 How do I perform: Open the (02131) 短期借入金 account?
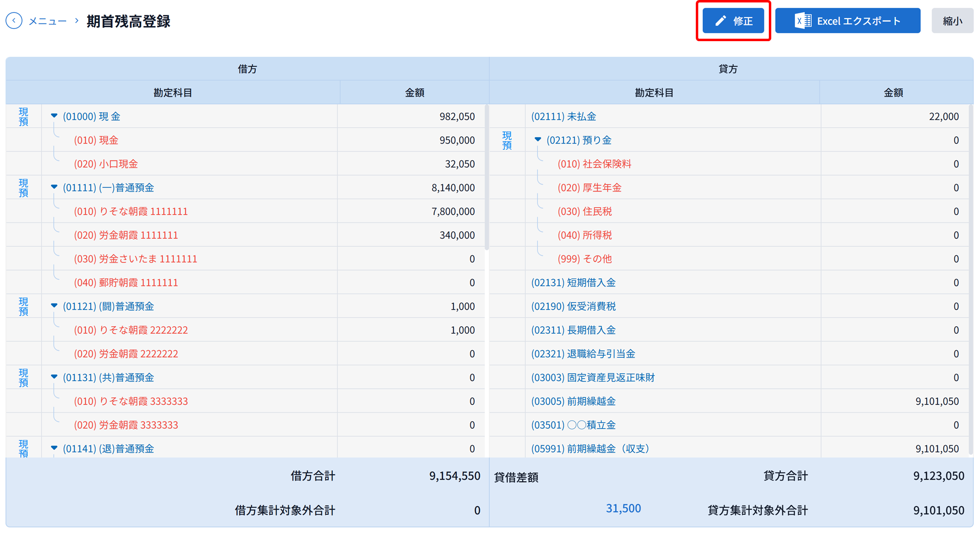point(574,283)
